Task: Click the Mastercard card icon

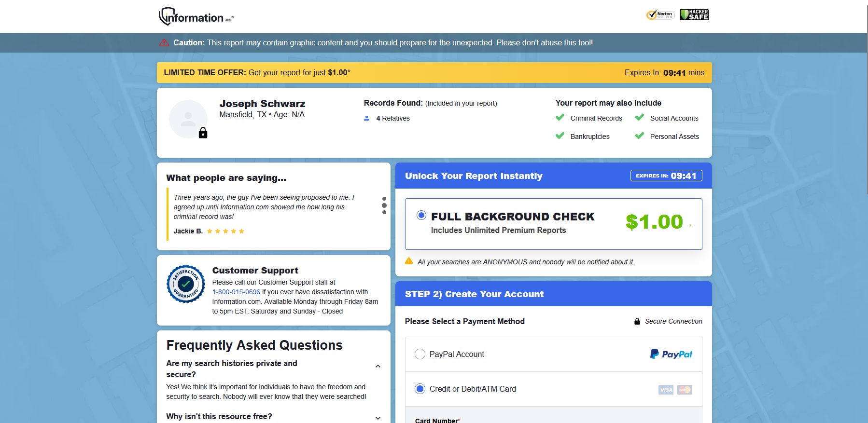Action: (x=685, y=390)
